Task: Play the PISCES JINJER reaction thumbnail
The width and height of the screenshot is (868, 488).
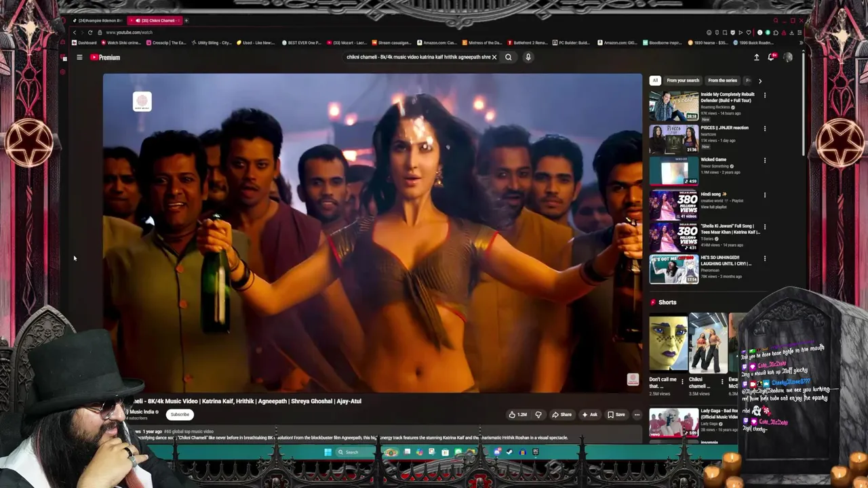Action: 673,139
